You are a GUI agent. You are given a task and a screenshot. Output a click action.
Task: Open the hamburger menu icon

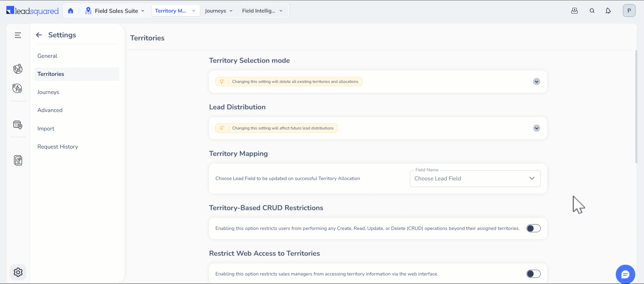(18, 35)
